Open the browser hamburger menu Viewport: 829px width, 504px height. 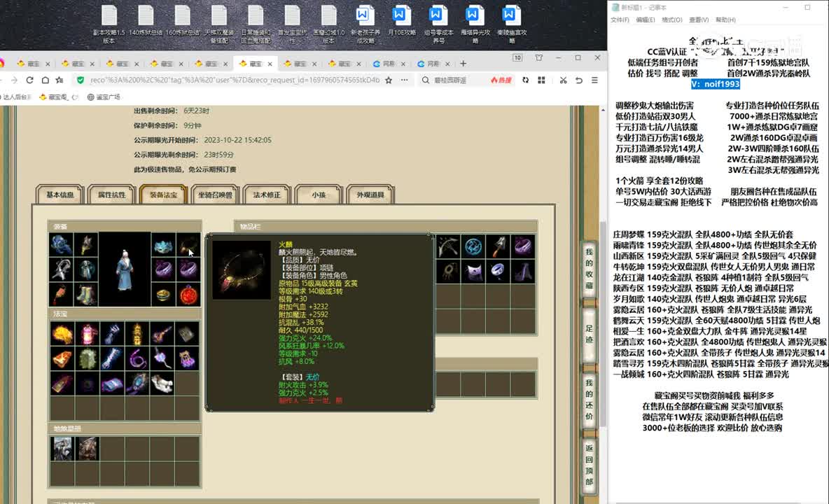tap(594, 80)
